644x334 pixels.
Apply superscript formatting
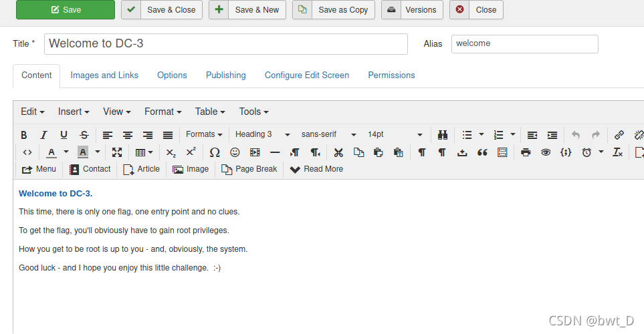(x=191, y=153)
